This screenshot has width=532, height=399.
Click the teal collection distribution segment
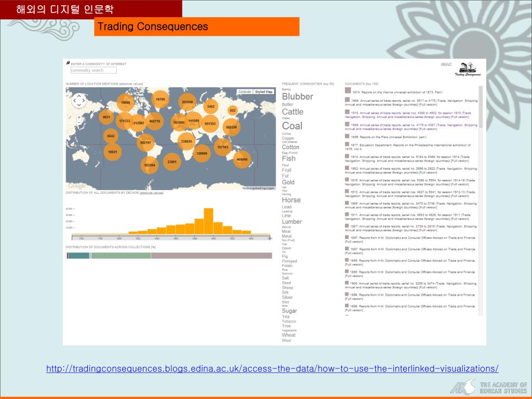(79, 256)
